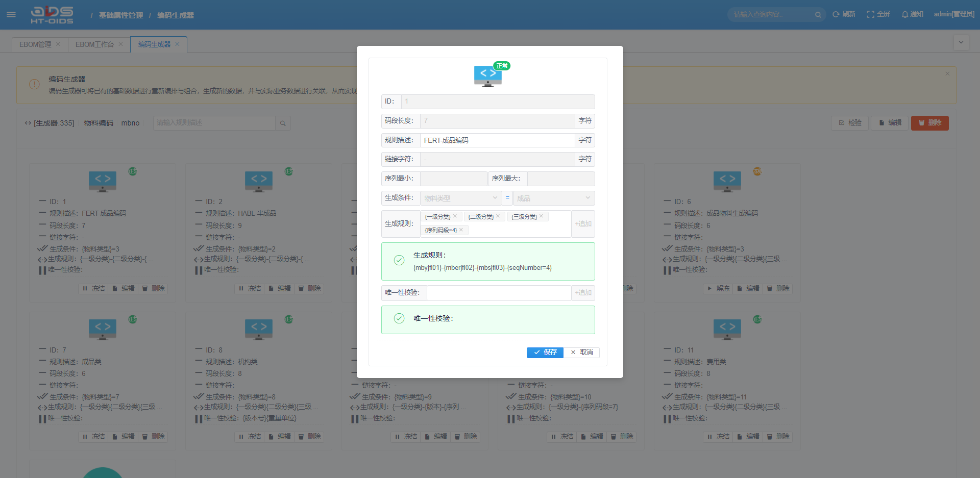980x478 pixels.
Task: Edit the ID 8 rule card
Action: 280,437
